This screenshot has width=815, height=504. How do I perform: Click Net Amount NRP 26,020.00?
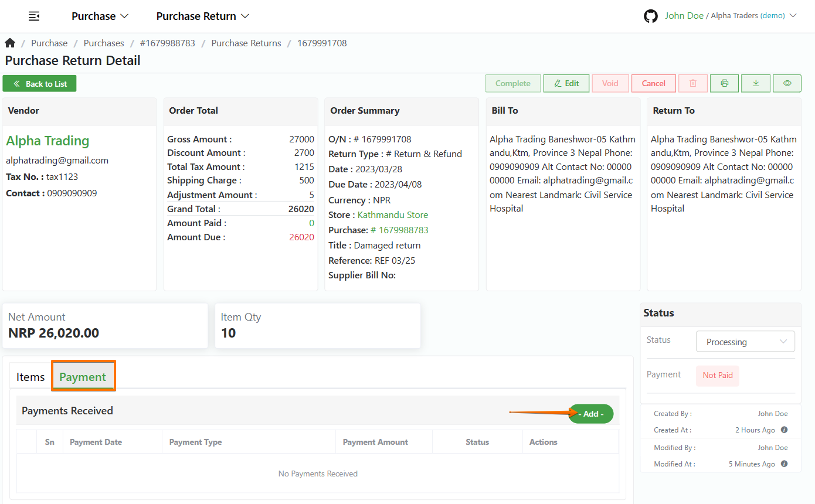coord(53,333)
